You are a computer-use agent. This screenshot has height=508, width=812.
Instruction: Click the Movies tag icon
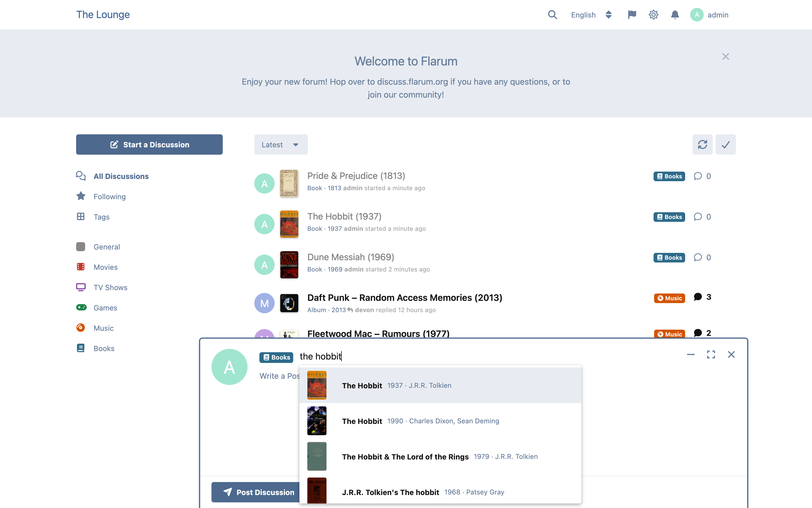81,267
